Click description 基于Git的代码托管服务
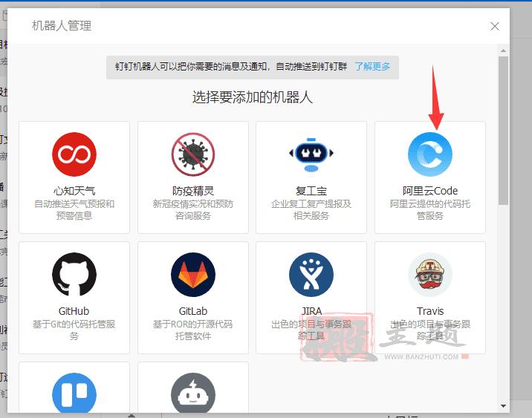Screen dimensions: 532x418 (x=74, y=330)
